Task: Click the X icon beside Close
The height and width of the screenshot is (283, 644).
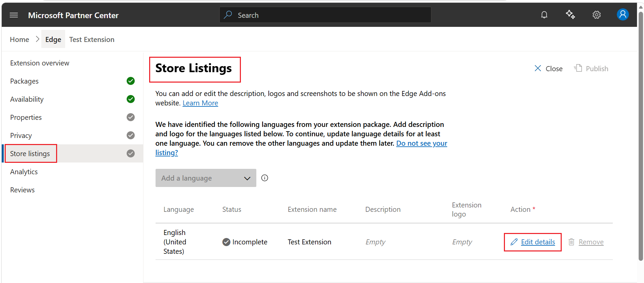Action: pos(538,68)
